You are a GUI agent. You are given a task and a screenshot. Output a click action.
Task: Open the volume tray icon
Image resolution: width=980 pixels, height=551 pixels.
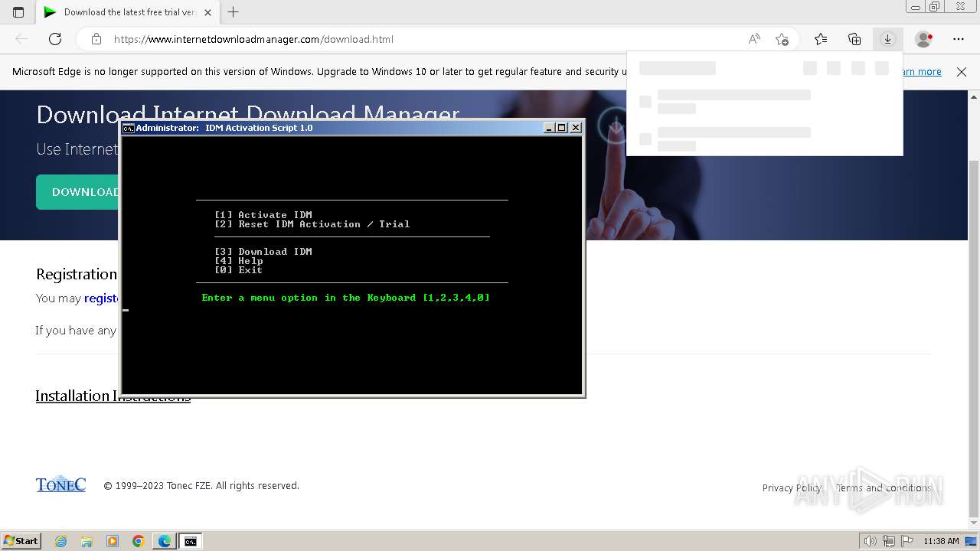tap(871, 541)
